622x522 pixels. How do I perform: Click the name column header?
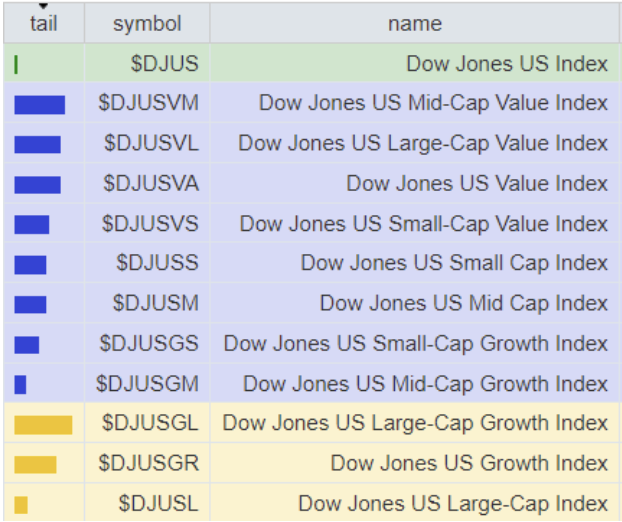(x=415, y=23)
